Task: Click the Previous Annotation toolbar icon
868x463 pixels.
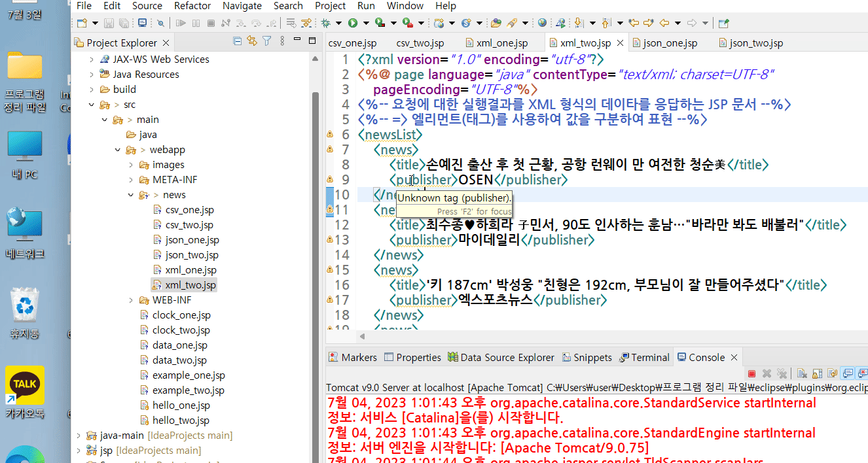Action: click(606, 23)
